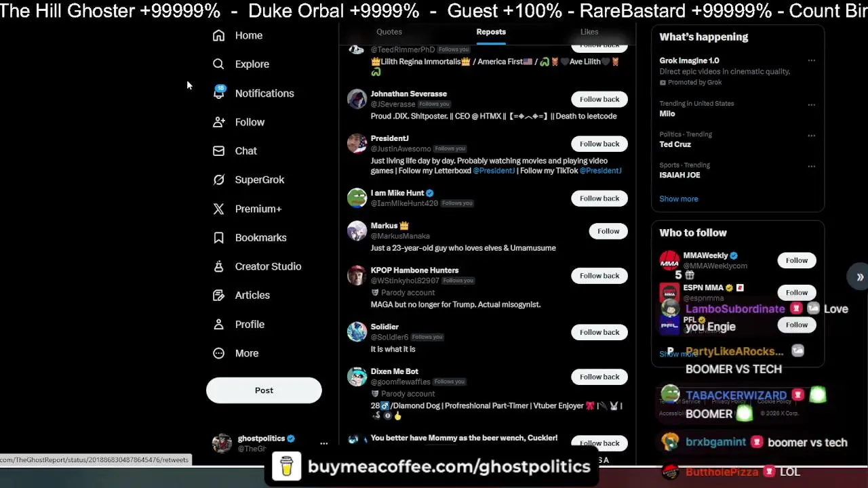Open options for Grok Imagine 1.0 trend
The image size is (868, 488).
(811, 60)
